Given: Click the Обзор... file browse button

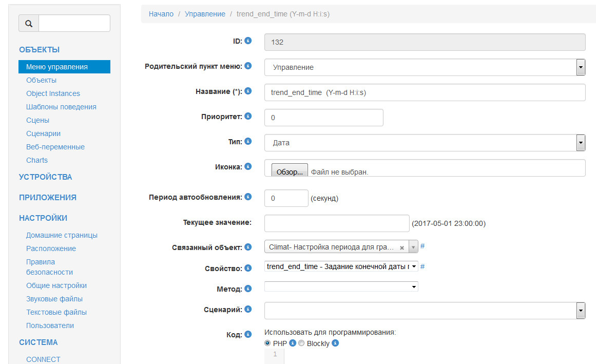Looking at the screenshot, I should tap(290, 171).
